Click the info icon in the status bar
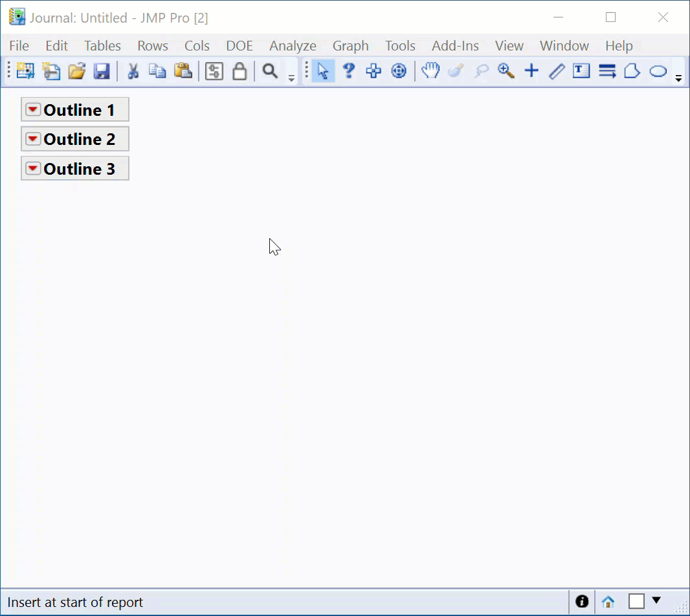 [x=581, y=602]
